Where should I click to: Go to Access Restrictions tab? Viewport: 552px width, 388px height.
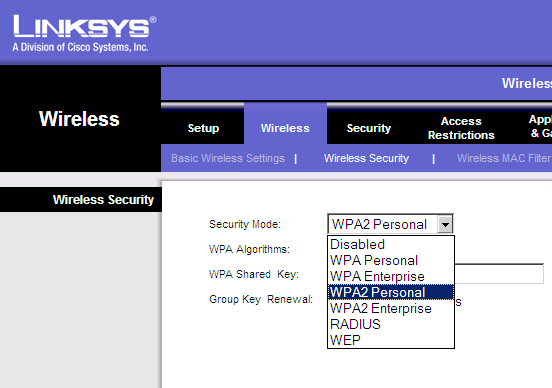(x=461, y=128)
